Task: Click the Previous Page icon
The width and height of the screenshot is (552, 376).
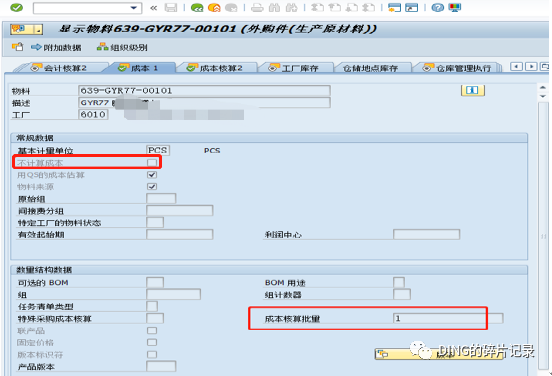Action: pos(335,7)
